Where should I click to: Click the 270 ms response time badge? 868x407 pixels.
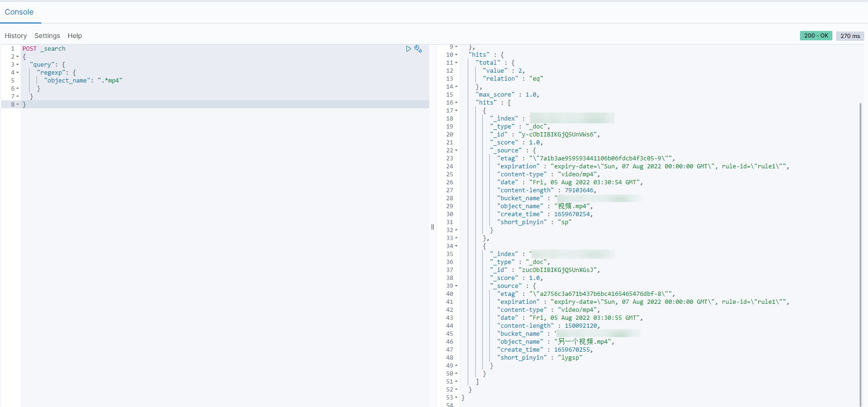tap(850, 36)
